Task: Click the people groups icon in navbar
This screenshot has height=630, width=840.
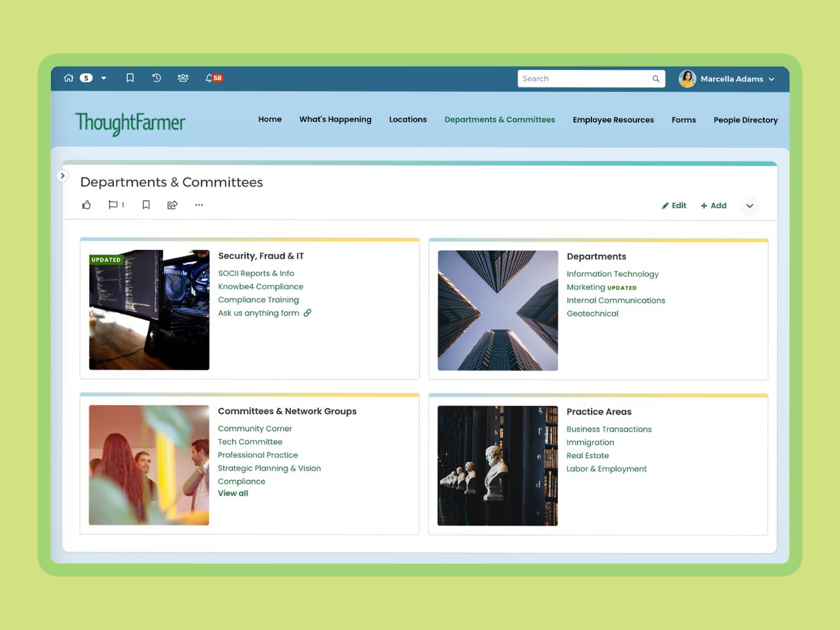Action: pyautogui.click(x=183, y=78)
